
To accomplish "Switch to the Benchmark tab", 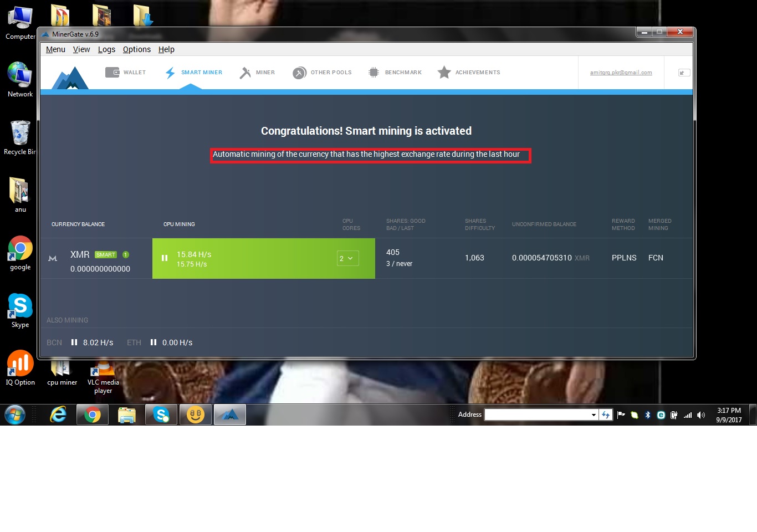I will 395,73.
